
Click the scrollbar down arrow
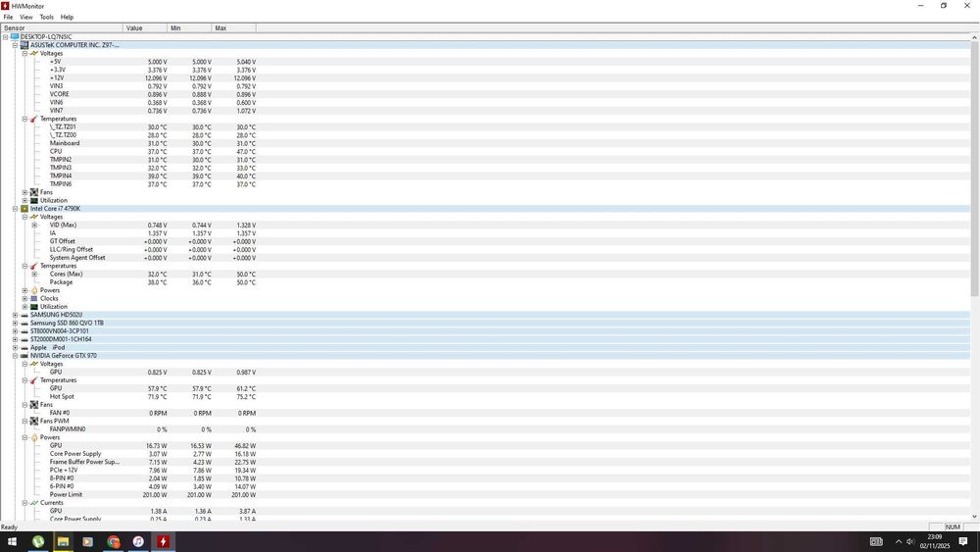(x=974, y=517)
